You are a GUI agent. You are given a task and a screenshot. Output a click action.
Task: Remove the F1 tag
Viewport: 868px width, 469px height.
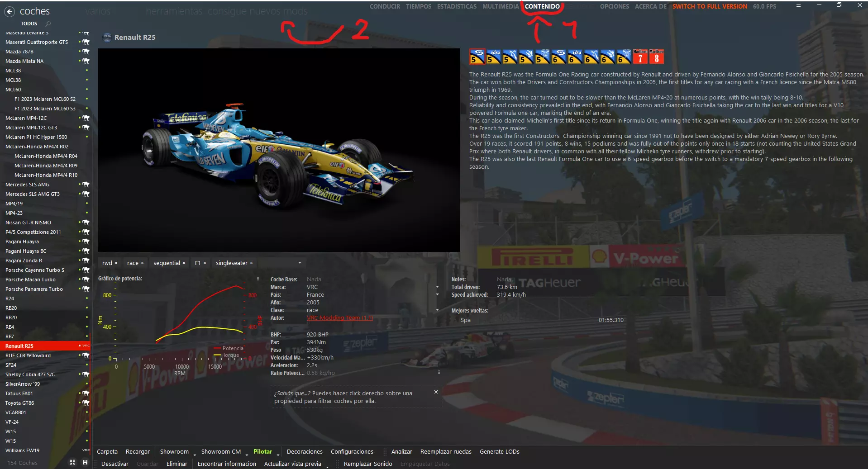tap(205, 263)
